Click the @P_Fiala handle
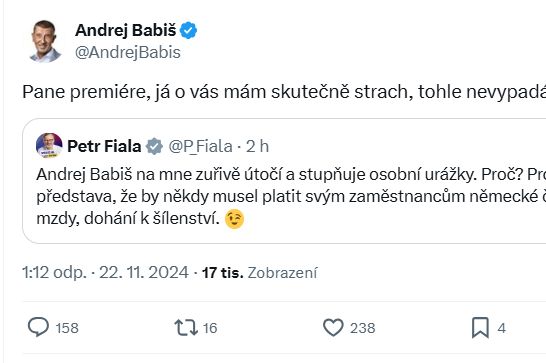The image size is (546, 363). tap(201, 146)
